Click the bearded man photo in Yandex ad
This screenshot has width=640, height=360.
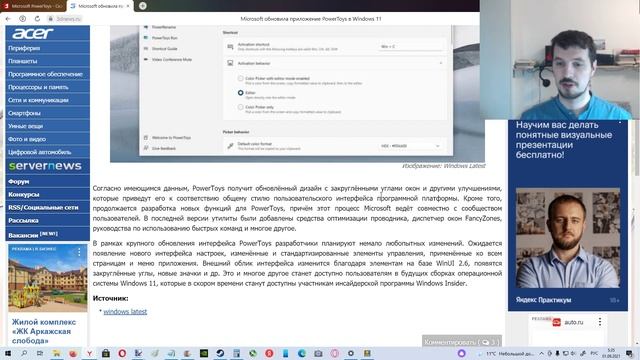click(x=568, y=238)
